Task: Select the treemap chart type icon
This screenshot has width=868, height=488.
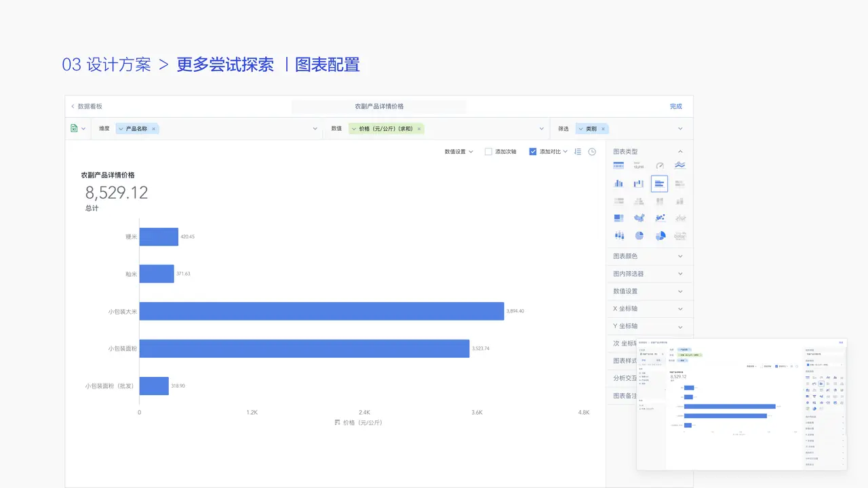Action: (618, 218)
